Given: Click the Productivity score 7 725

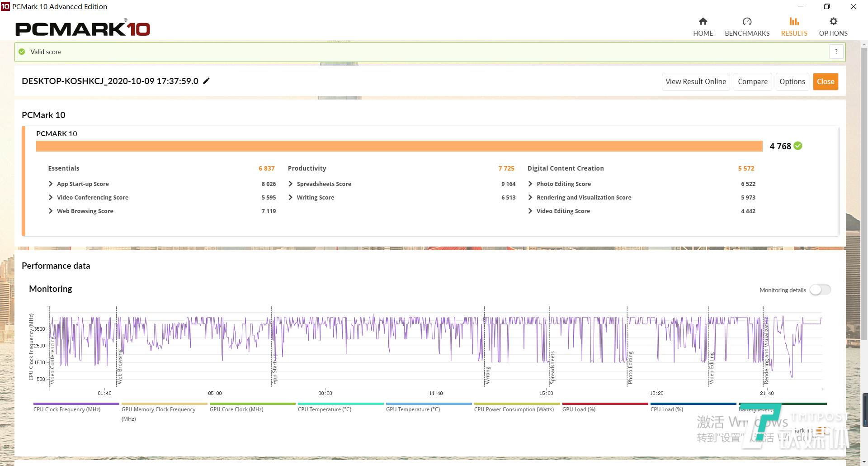Looking at the screenshot, I should coord(506,168).
